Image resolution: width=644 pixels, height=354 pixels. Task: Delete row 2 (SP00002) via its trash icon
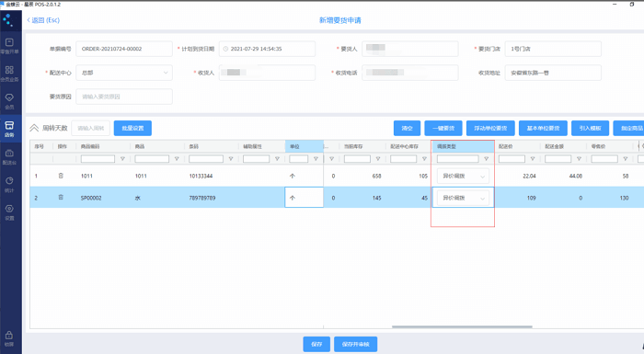pos(61,198)
